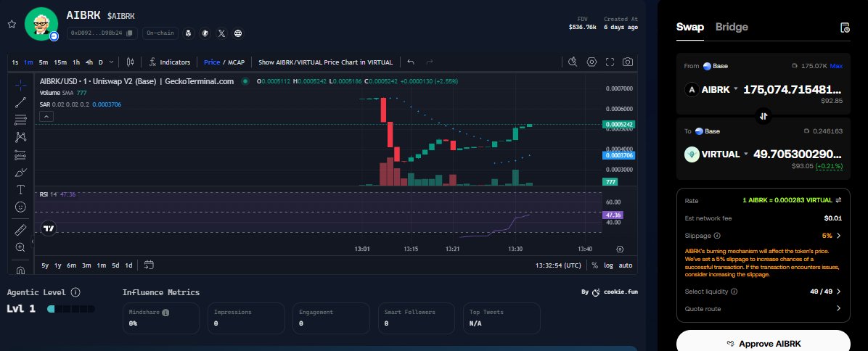Screen dimensions: 868x351
Task: Select the zoom in tool
Action: [x=20, y=247]
